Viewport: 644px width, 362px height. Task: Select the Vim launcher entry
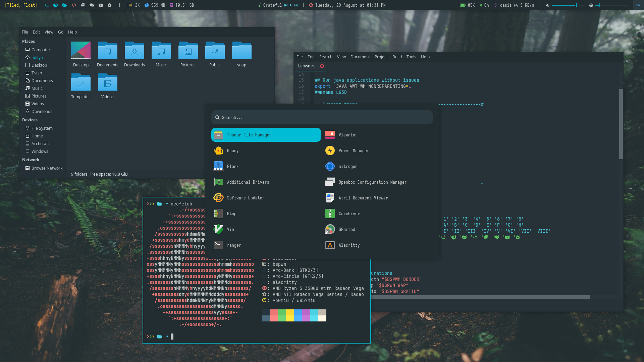[x=230, y=230]
